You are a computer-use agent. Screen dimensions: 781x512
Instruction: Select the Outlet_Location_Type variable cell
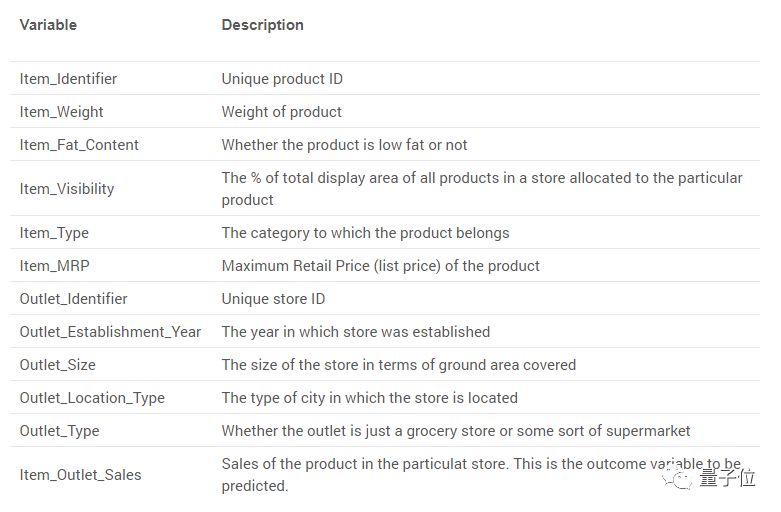pyautogui.click(x=92, y=398)
